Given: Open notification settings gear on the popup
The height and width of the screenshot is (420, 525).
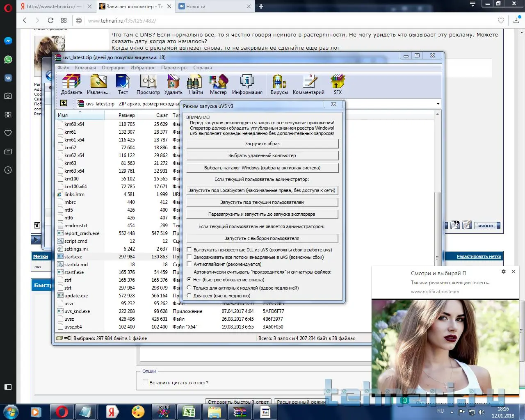Looking at the screenshot, I should (x=504, y=272).
